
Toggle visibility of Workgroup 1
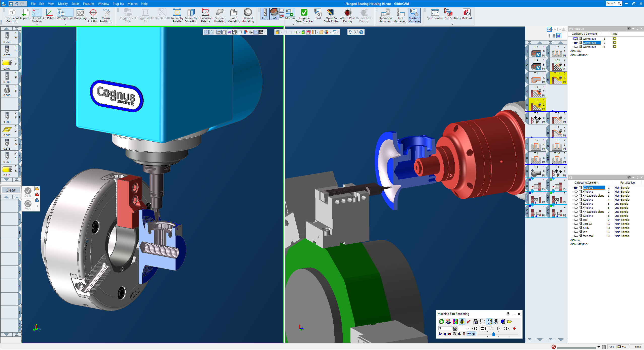pos(576,39)
